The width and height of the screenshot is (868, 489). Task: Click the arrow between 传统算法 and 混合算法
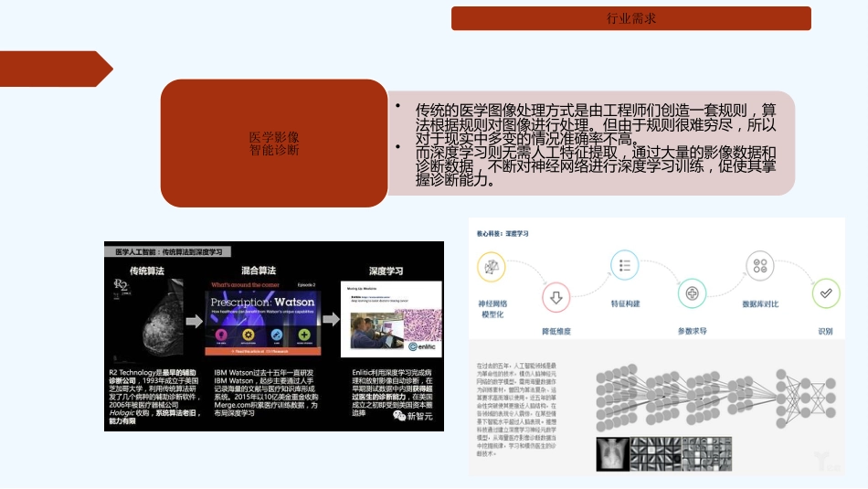(194, 321)
